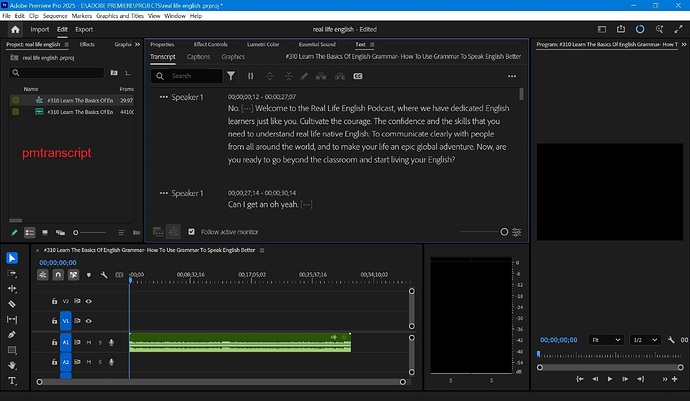Open the Fit zoom level dropdown
Image resolution: width=690 pixels, height=401 pixels.
[x=606, y=340]
